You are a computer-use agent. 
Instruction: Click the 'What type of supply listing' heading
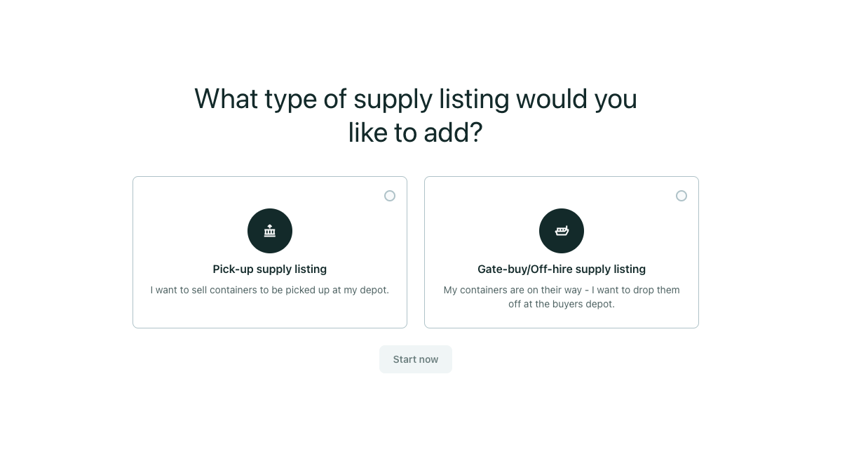pos(415,99)
